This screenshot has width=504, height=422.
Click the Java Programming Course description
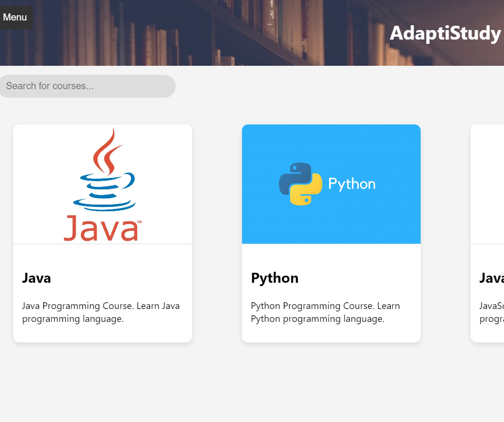101,312
